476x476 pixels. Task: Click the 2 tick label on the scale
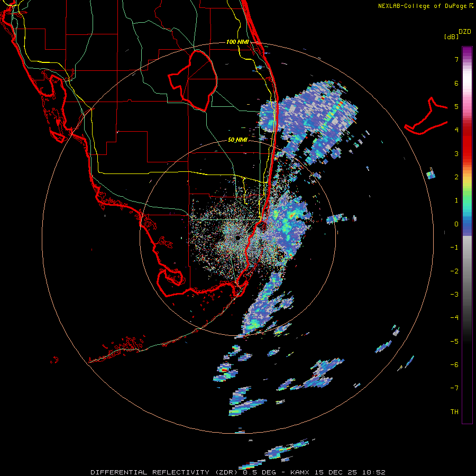coord(456,177)
